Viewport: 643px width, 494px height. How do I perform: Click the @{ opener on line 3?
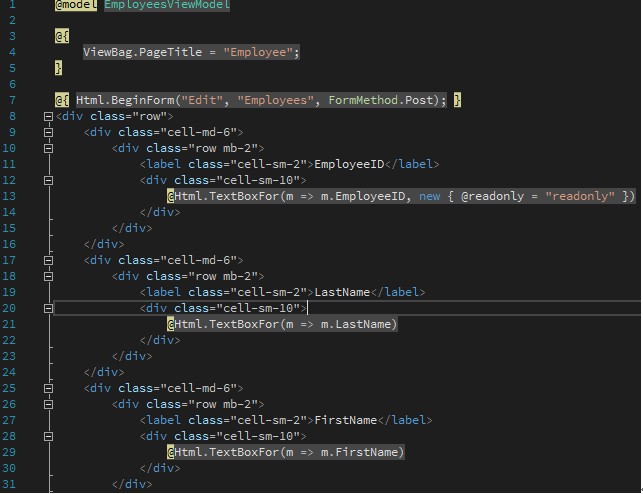tap(62, 36)
